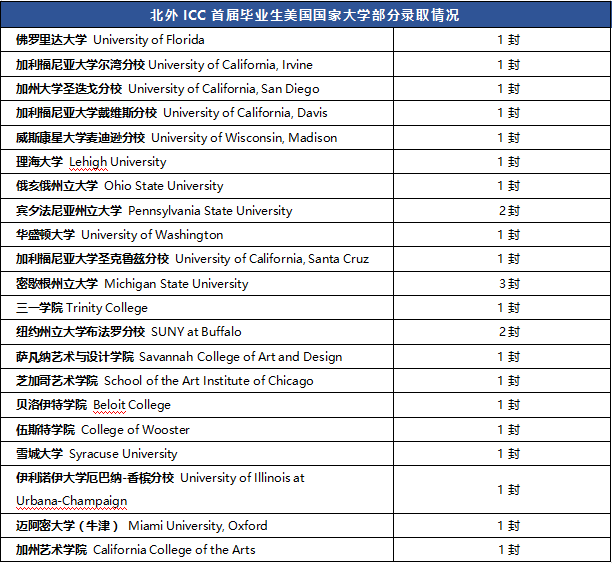Click the table title header 北外 ICC 首届毕业生
The height and width of the screenshot is (563, 612).
pos(305,14)
